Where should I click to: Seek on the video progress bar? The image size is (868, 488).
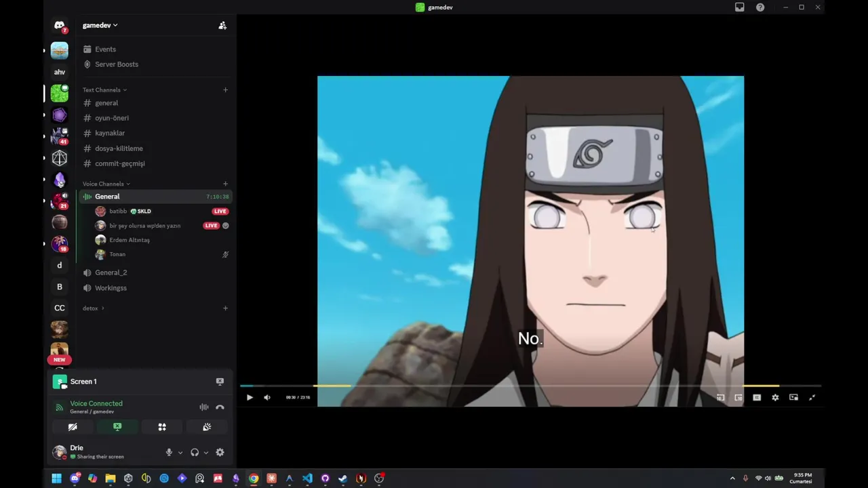click(x=530, y=386)
